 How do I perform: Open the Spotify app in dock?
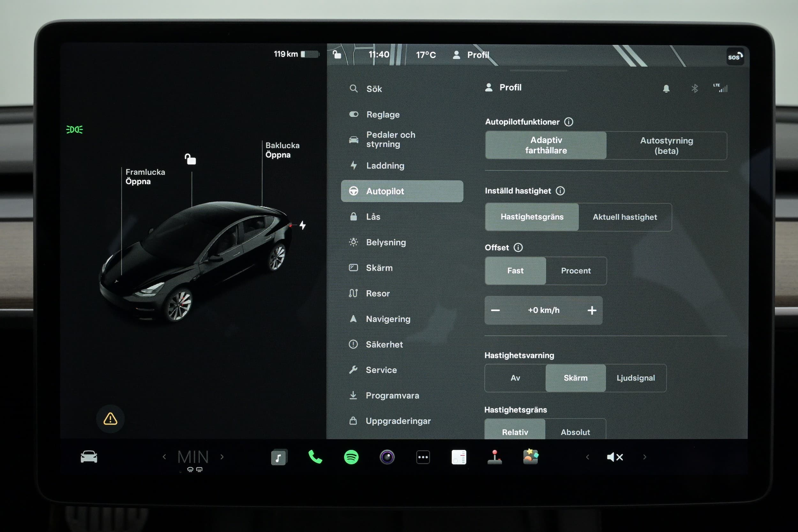tap(351, 457)
